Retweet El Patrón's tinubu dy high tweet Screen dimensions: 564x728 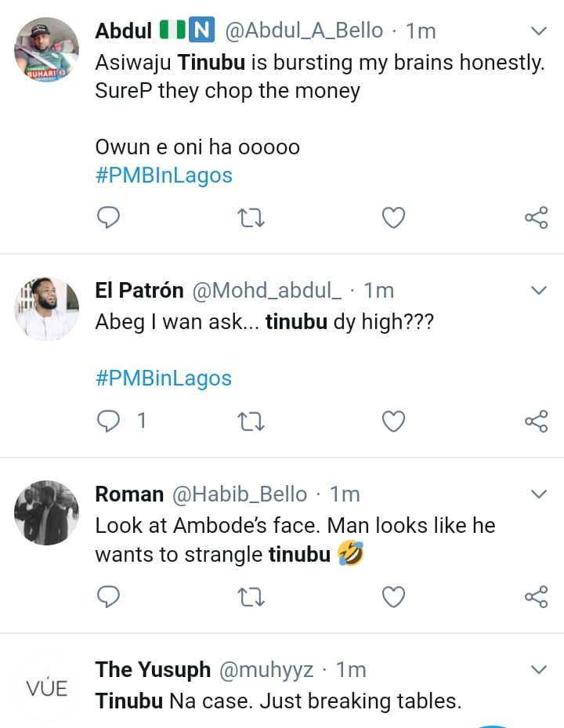point(251,422)
